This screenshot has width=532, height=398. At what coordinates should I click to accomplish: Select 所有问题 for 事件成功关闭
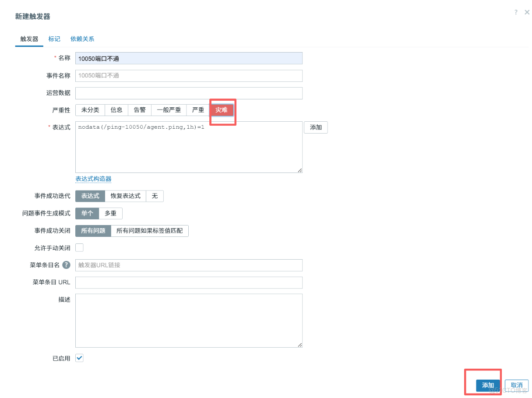pos(93,231)
